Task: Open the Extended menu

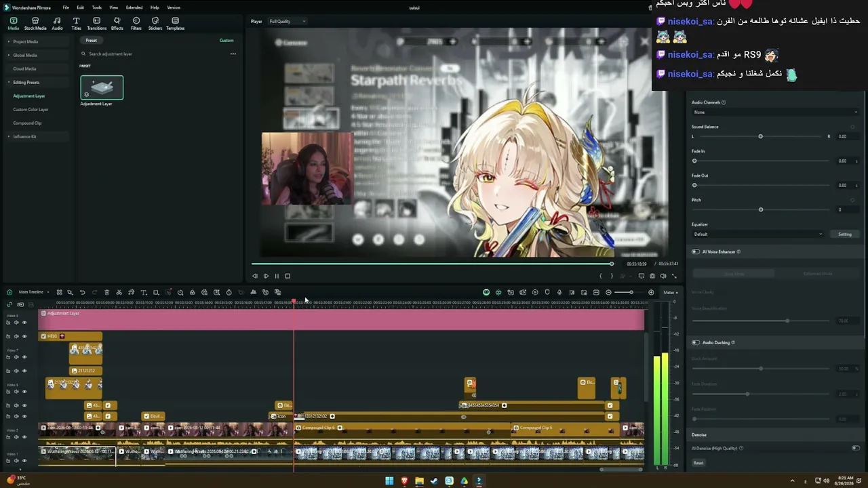Action: point(134,7)
